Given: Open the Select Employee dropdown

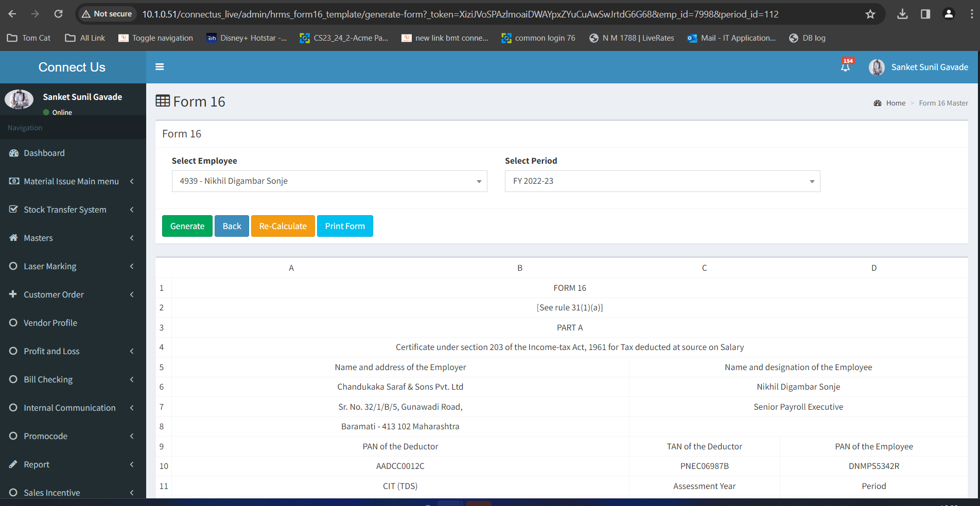Looking at the screenshot, I should pyautogui.click(x=329, y=181).
